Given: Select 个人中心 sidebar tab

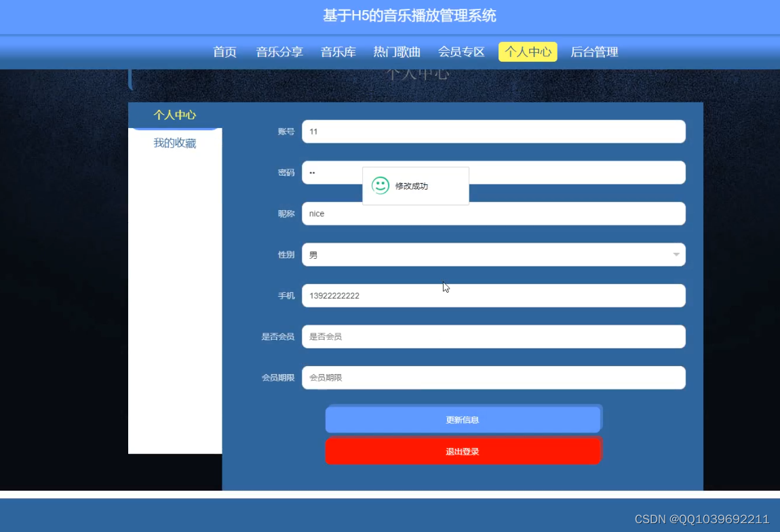Looking at the screenshot, I should click(174, 115).
